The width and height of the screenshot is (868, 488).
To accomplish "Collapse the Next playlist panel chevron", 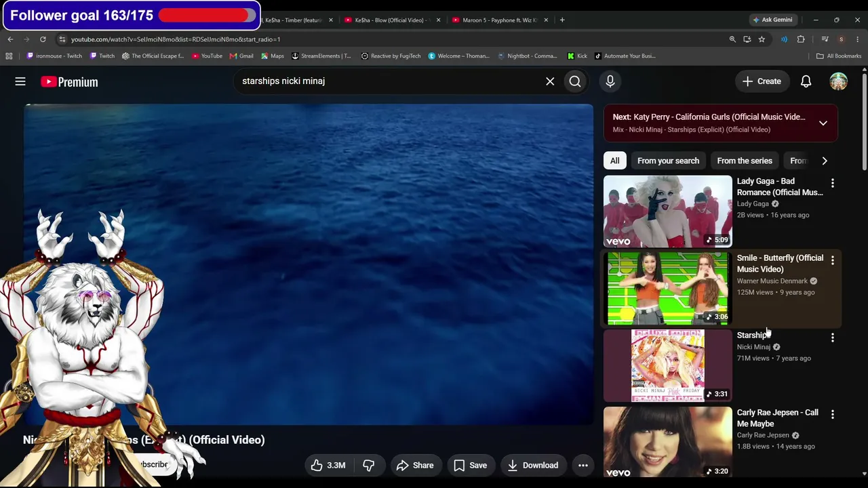I will (823, 123).
